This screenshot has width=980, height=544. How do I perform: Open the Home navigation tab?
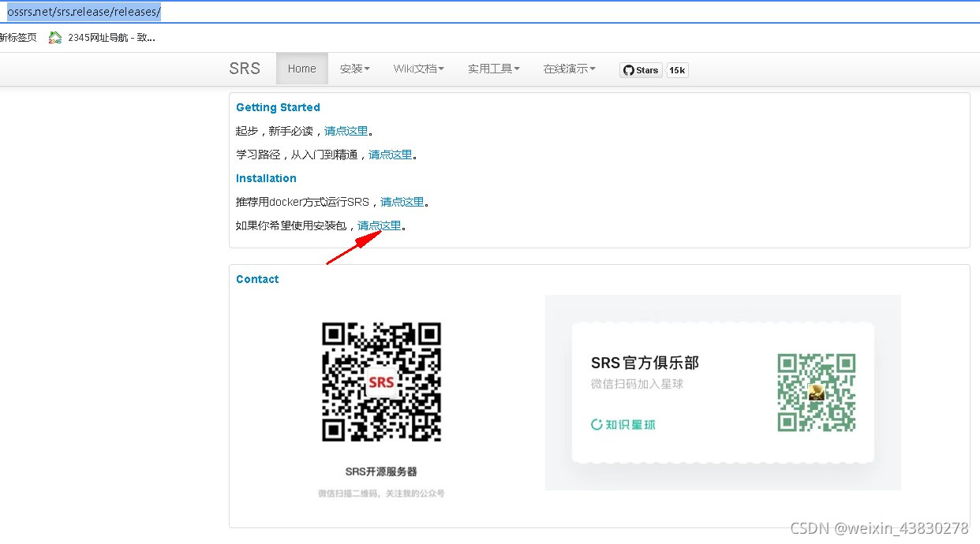[x=301, y=69]
